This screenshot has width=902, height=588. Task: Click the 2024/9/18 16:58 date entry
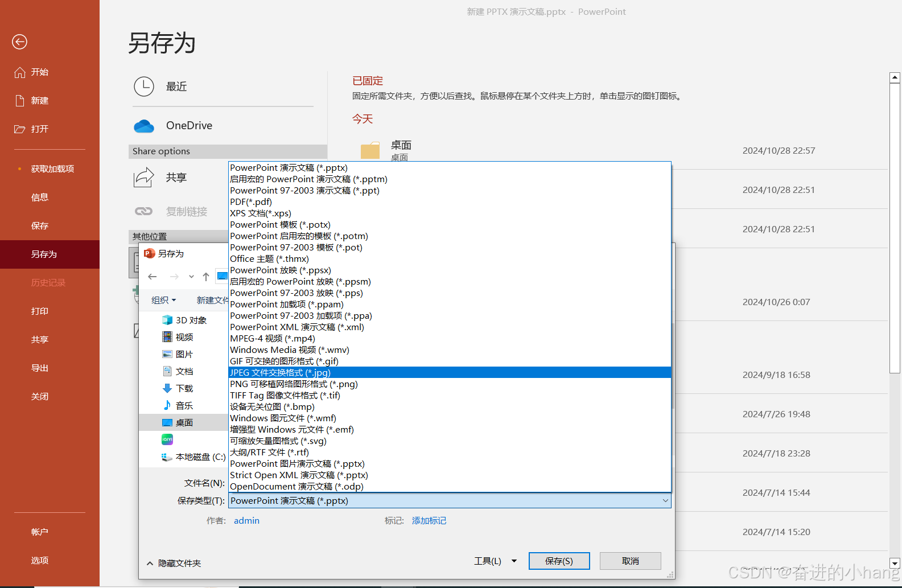776,375
